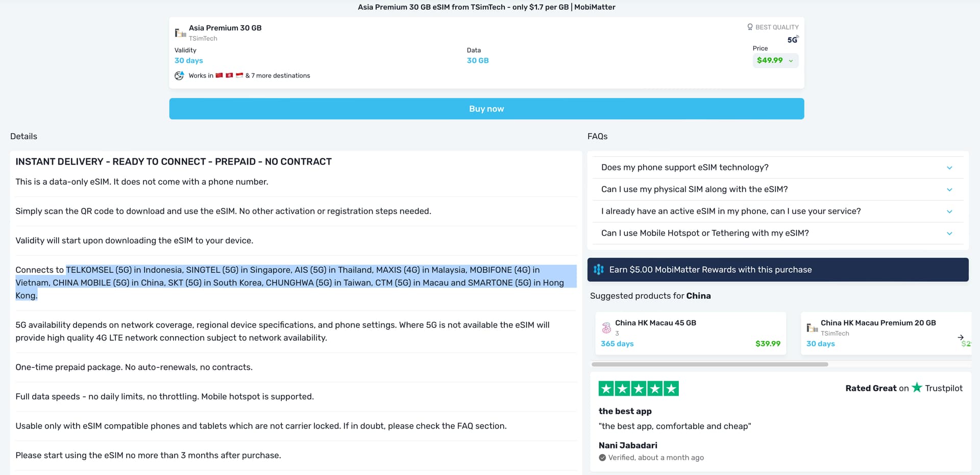980x475 pixels.
Task: Click the Best Quality lightbulb icon
Action: pyautogui.click(x=750, y=27)
